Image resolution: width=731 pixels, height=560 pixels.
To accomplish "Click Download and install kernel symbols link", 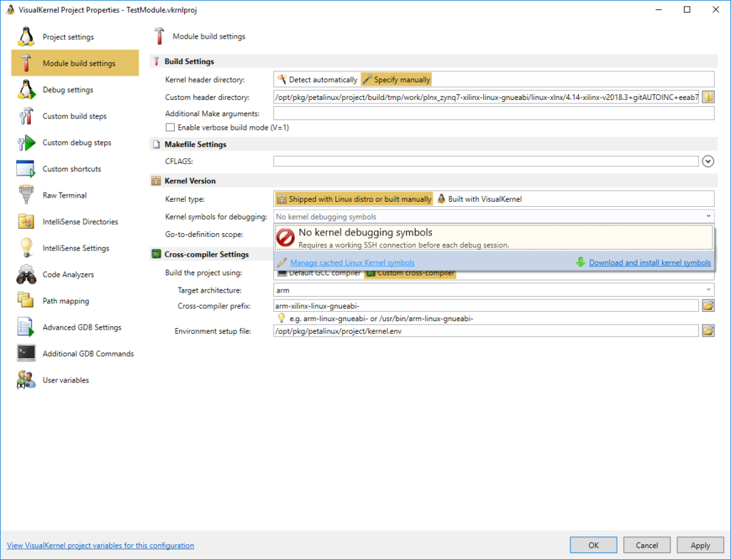I will pos(649,263).
